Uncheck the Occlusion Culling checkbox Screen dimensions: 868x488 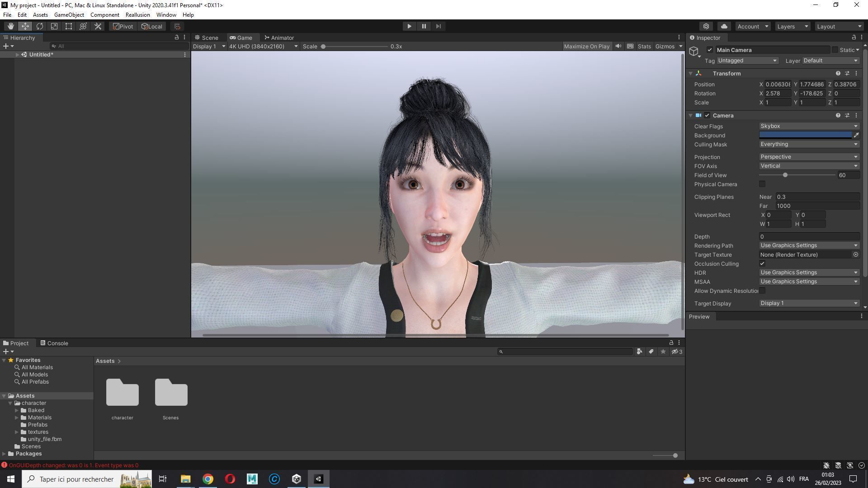[x=762, y=264]
